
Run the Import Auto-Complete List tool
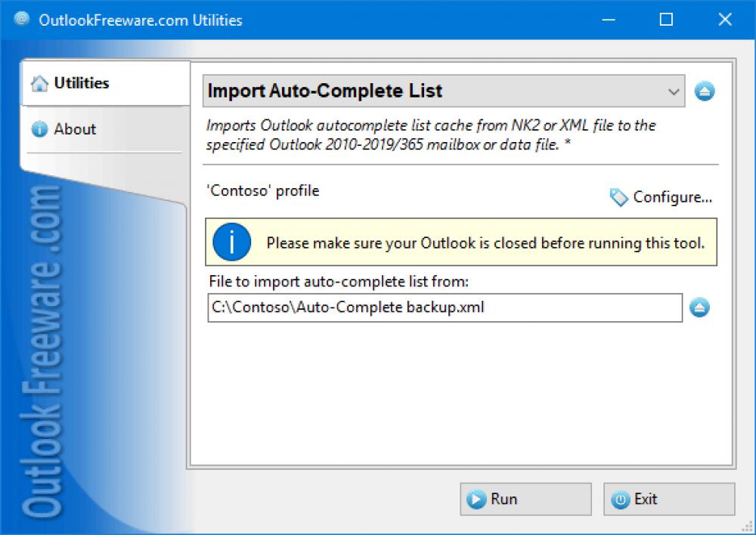tap(525, 499)
